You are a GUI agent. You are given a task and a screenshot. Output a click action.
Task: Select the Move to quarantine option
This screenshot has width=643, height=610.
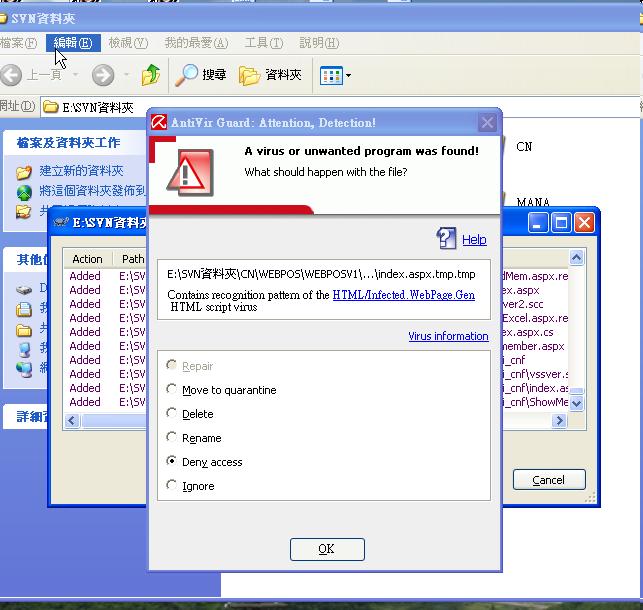click(x=172, y=390)
